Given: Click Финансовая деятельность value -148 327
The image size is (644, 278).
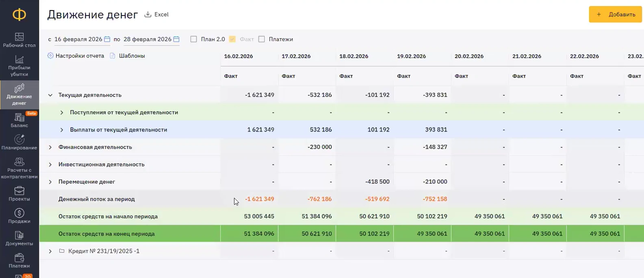Looking at the screenshot, I should point(435,147).
